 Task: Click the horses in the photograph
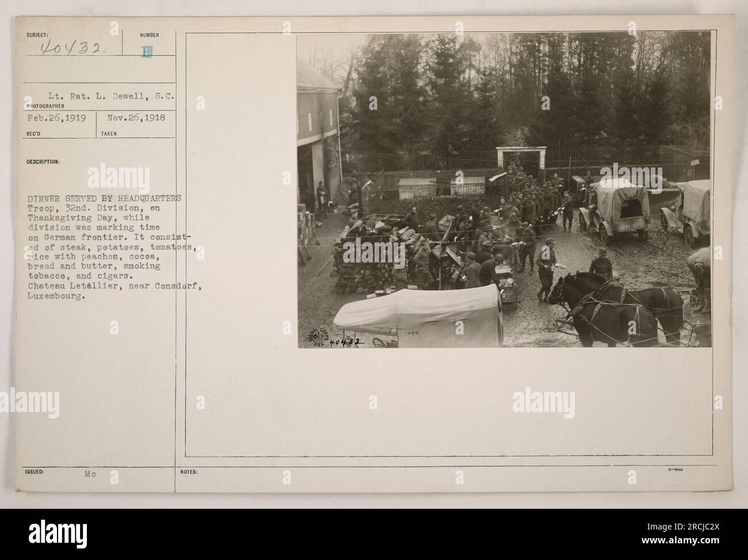coord(615,308)
